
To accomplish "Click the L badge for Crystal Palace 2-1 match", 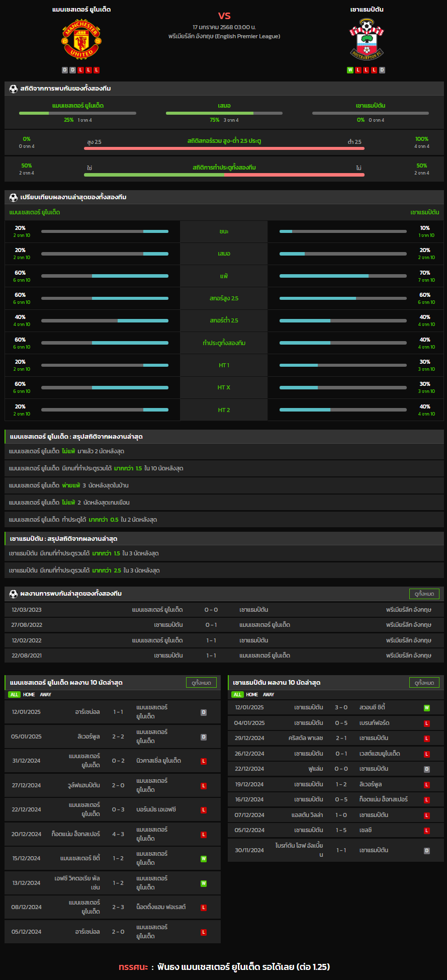I will click(427, 739).
